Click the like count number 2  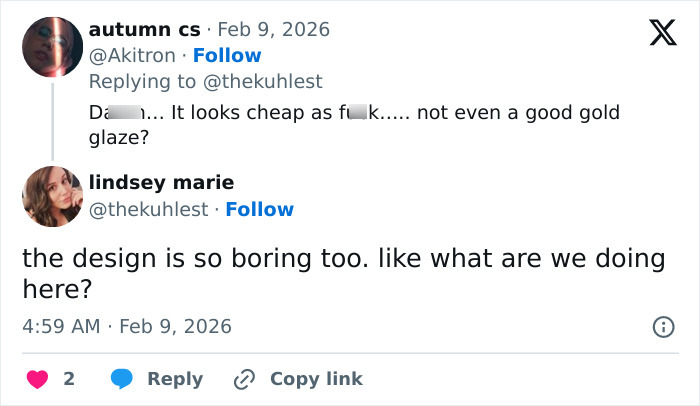point(69,379)
